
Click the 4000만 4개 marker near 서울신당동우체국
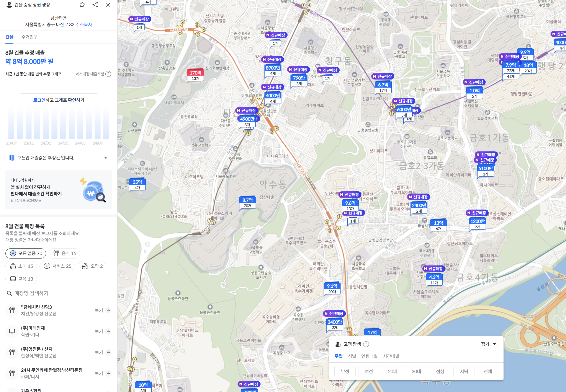pos(273,98)
